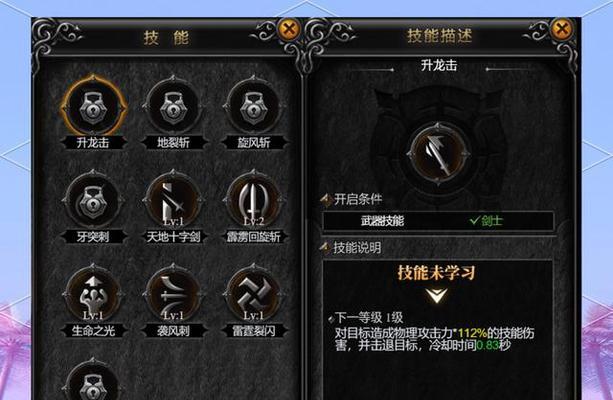Select the 雷霆裂闪 skill icon
Viewport: 613px width, 400px height.
point(253,295)
